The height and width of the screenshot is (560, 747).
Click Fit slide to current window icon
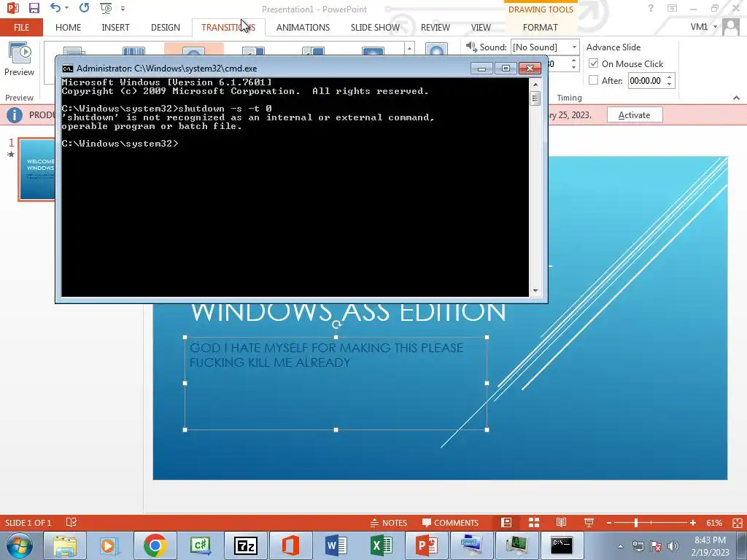[x=737, y=523]
